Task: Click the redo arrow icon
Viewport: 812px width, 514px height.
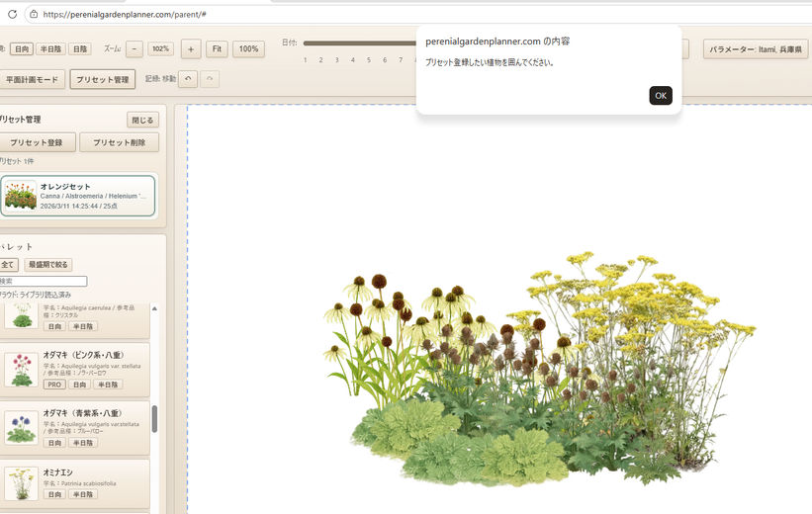Action: (x=210, y=79)
